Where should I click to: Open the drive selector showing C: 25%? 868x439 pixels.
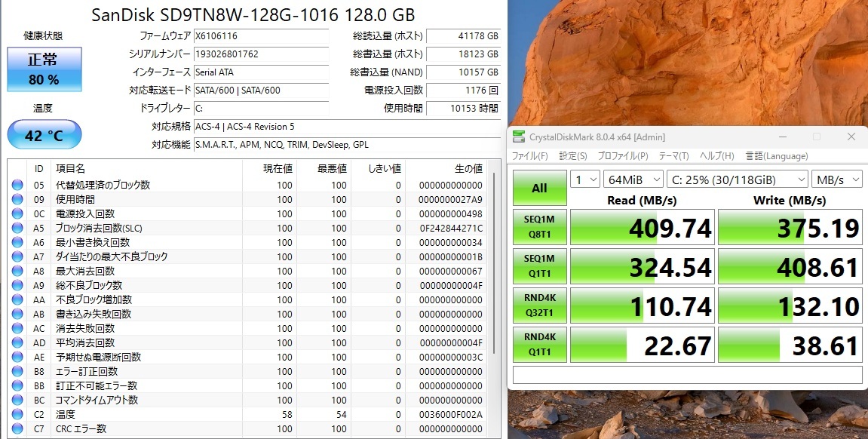click(x=738, y=180)
